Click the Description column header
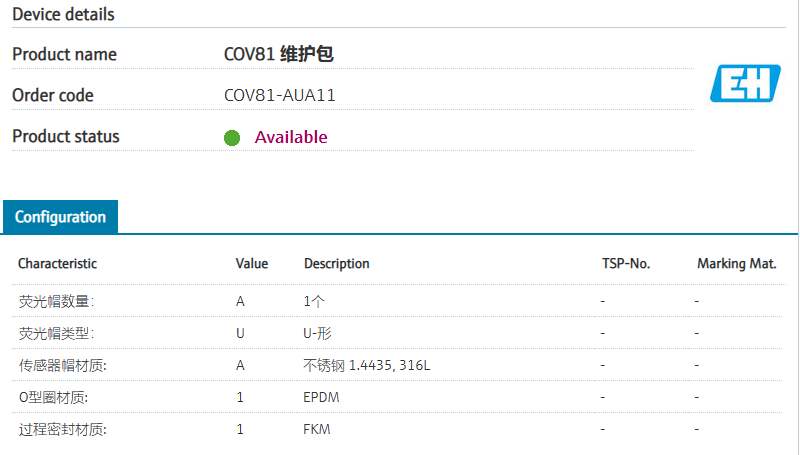 337,264
